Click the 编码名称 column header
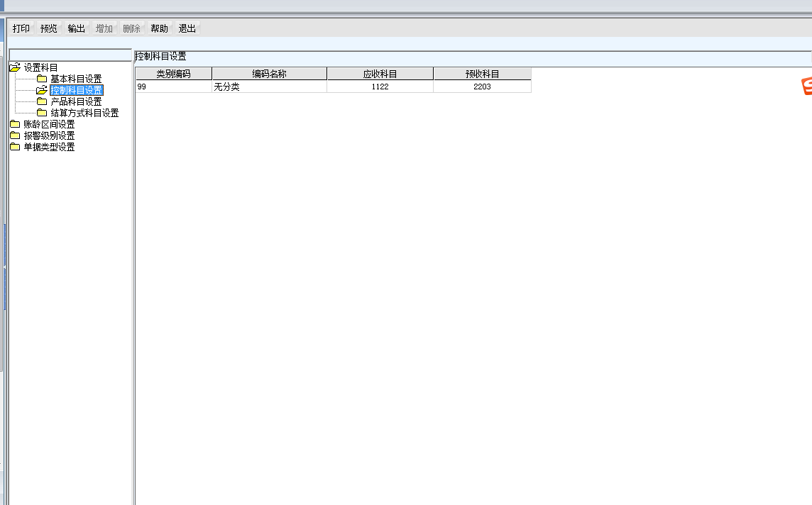 269,74
